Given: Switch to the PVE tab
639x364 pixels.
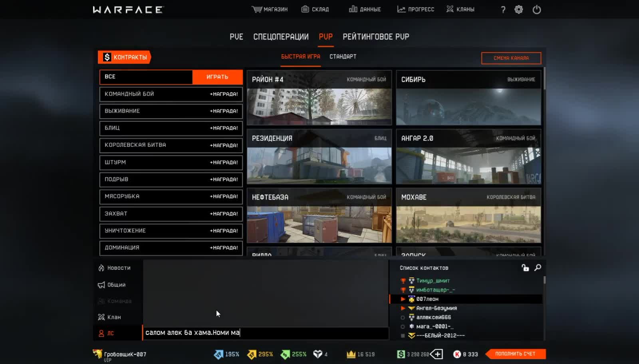Looking at the screenshot, I should tap(236, 37).
